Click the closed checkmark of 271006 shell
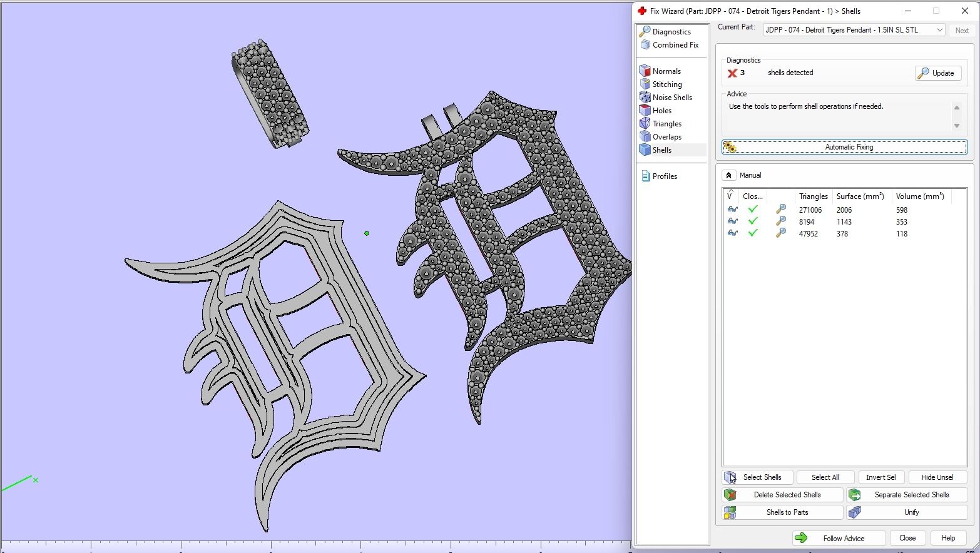Viewport: 980px width, 553px height. click(x=753, y=210)
